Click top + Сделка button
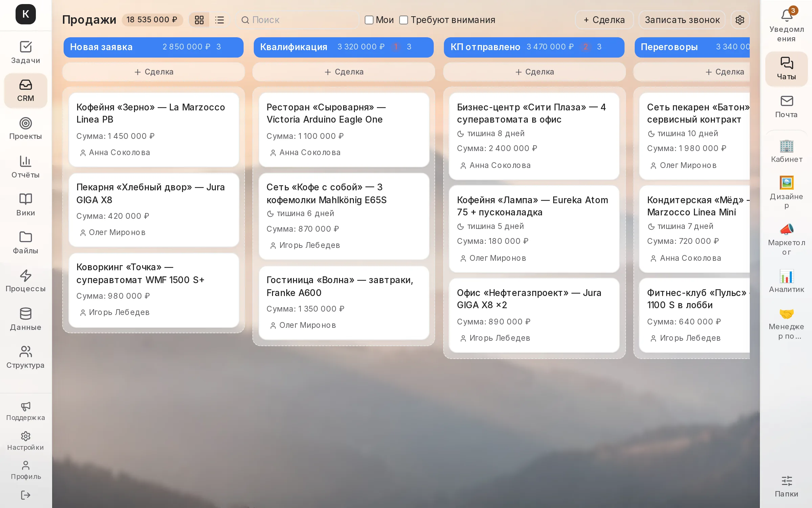Image resolution: width=812 pixels, height=508 pixels. [604, 20]
